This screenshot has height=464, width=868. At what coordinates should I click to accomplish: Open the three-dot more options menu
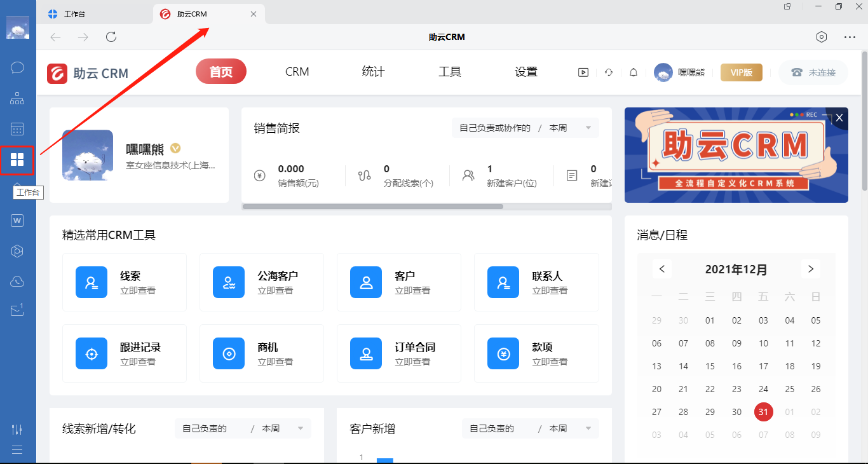850,37
